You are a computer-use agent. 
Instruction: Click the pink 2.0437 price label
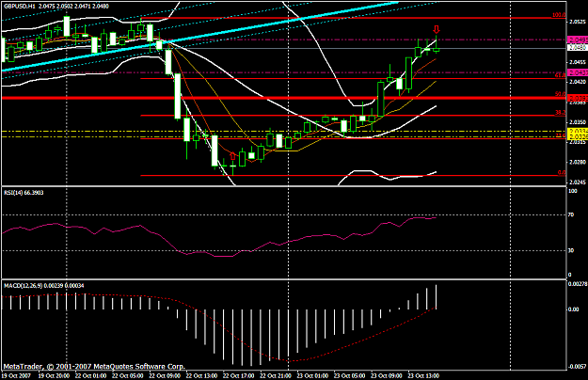coord(578,72)
